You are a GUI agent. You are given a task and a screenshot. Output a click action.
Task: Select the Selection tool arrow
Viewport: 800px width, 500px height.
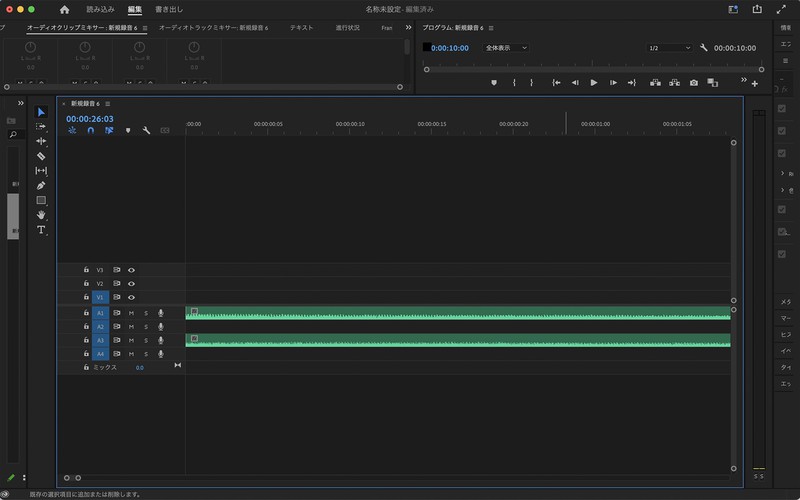41,112
